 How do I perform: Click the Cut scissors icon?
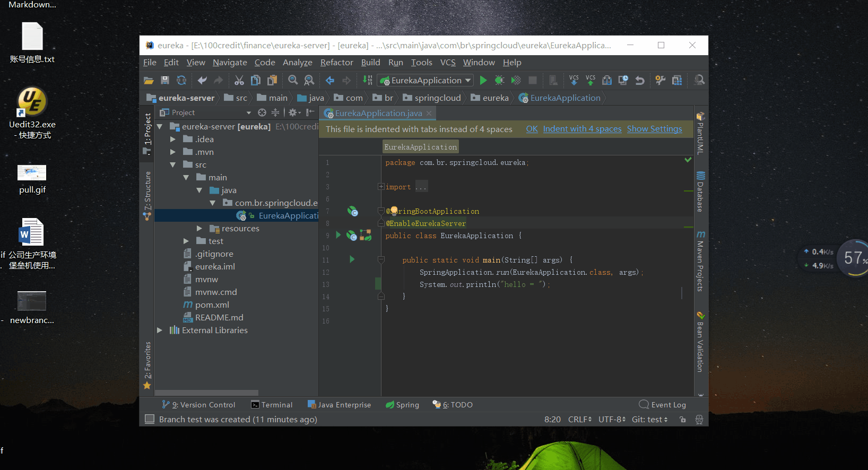pyautogui.click(x=239, y=80)
